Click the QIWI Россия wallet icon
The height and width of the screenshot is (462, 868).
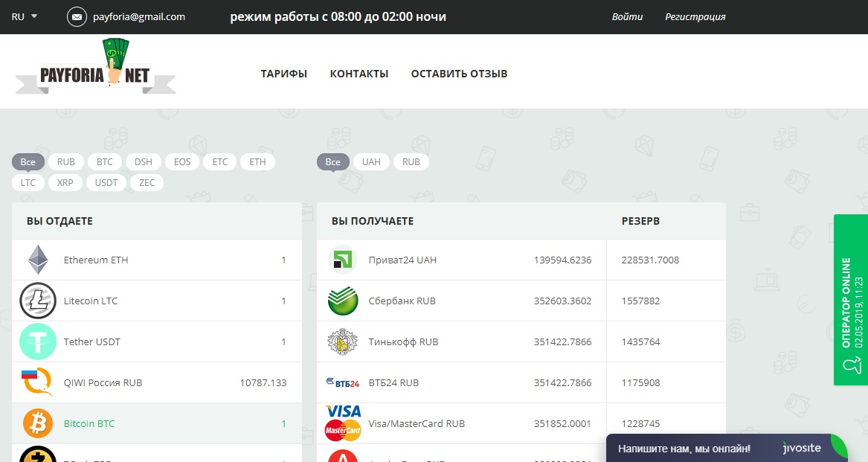point(36,382)
